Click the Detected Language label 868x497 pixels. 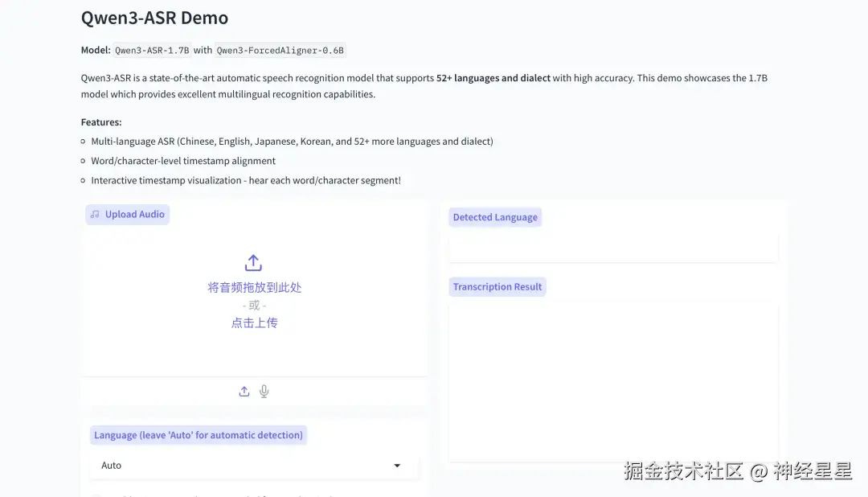click(495, 217)
